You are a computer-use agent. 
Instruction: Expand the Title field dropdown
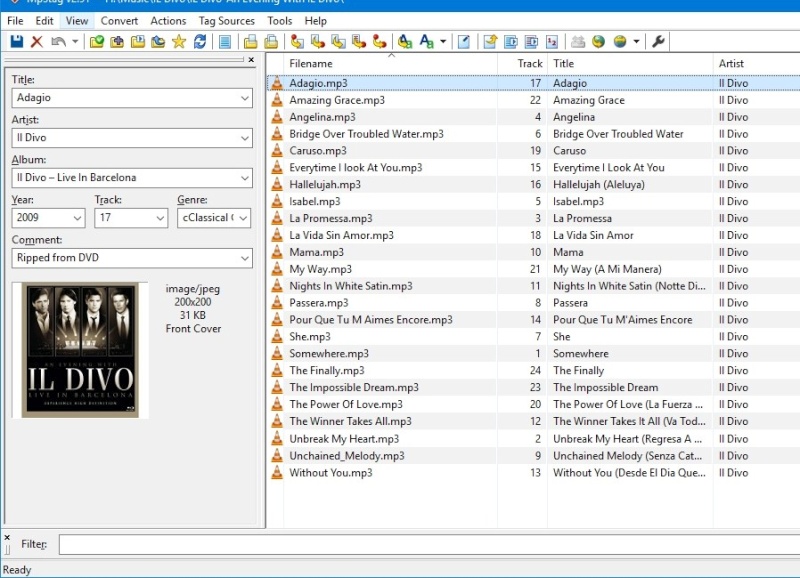(245, 98)
